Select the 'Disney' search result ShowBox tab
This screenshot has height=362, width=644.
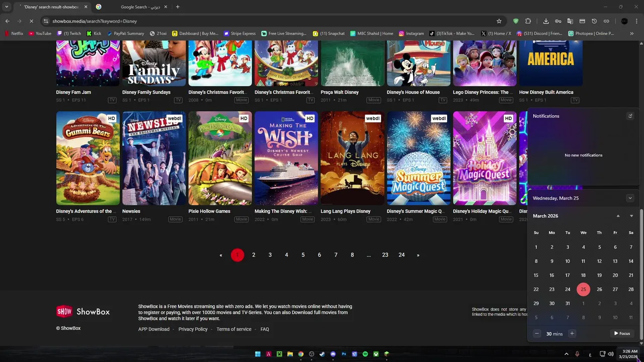[53, 7]
